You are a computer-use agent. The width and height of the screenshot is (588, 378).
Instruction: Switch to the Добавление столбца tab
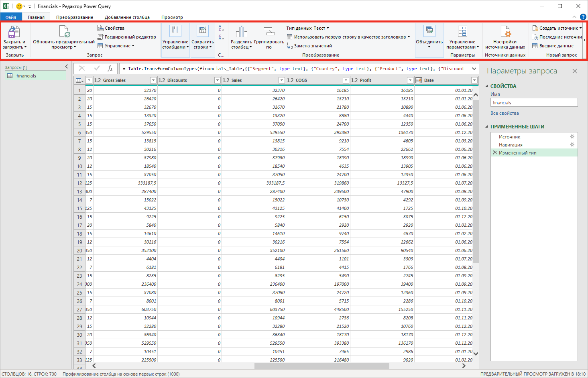pyautogui.click(x=127, y=17)
